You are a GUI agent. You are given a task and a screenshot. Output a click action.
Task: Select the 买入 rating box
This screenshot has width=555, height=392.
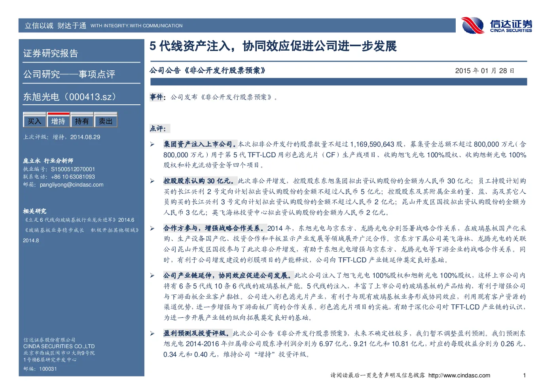point(34,121)
